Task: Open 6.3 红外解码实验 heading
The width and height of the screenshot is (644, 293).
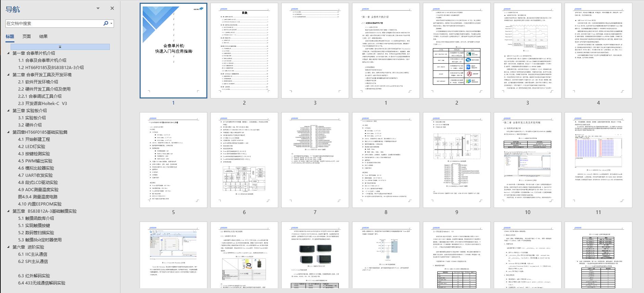Action: coord(34,276)
